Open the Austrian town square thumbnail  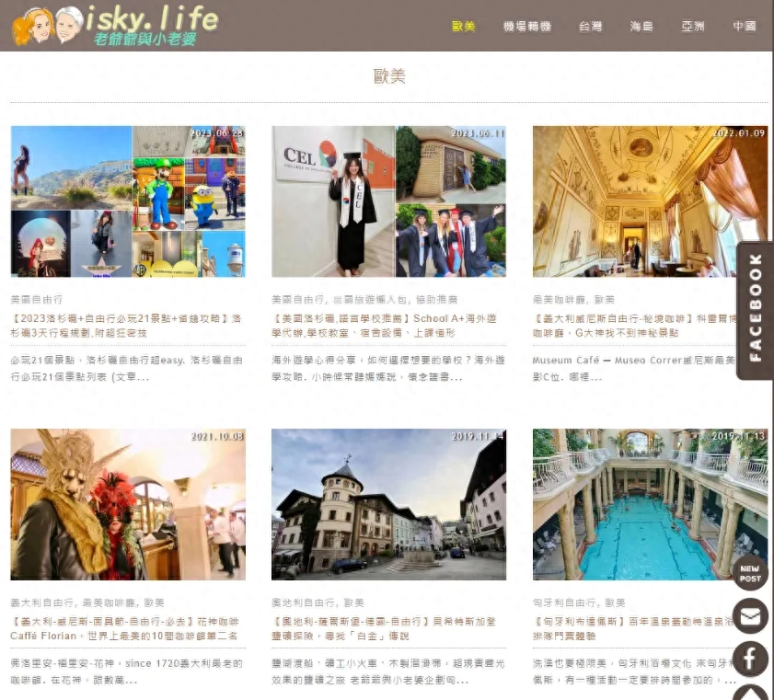[x=388, y=504]
